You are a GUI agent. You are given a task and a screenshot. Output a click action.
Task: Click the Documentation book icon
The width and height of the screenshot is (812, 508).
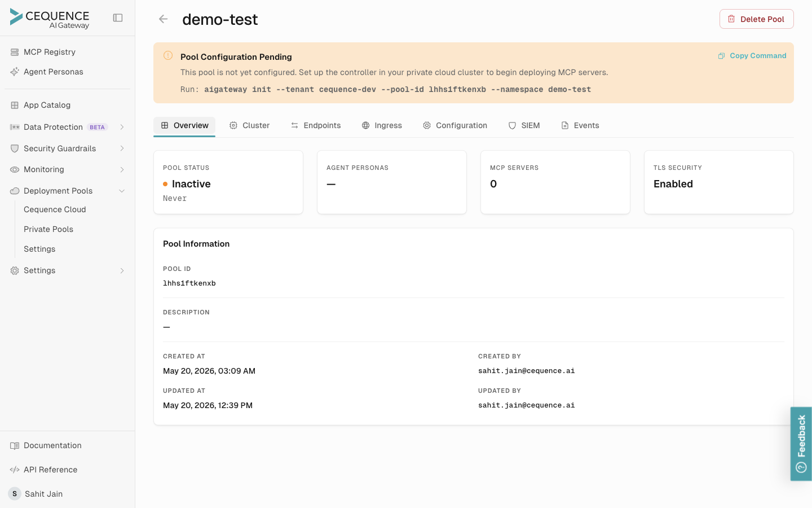(15, 445)
